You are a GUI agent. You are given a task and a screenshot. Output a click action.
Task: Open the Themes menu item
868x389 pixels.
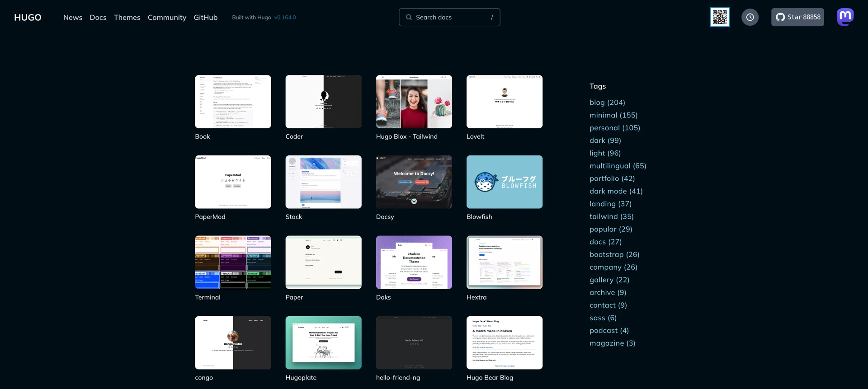tap(127, 17)
